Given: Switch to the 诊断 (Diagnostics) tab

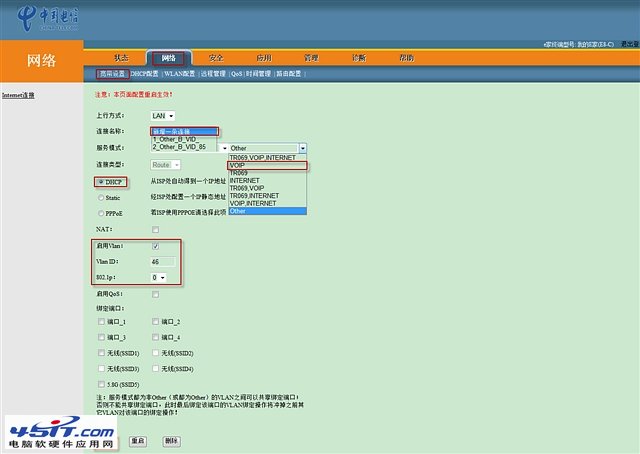Looking at the screenshot, I should pyautogui.click(x=359, y=58).
